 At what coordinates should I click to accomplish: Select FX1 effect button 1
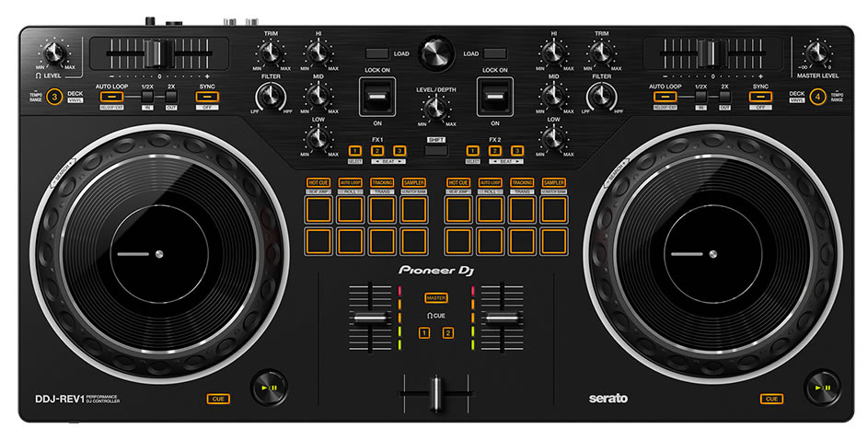click(354, 151)
